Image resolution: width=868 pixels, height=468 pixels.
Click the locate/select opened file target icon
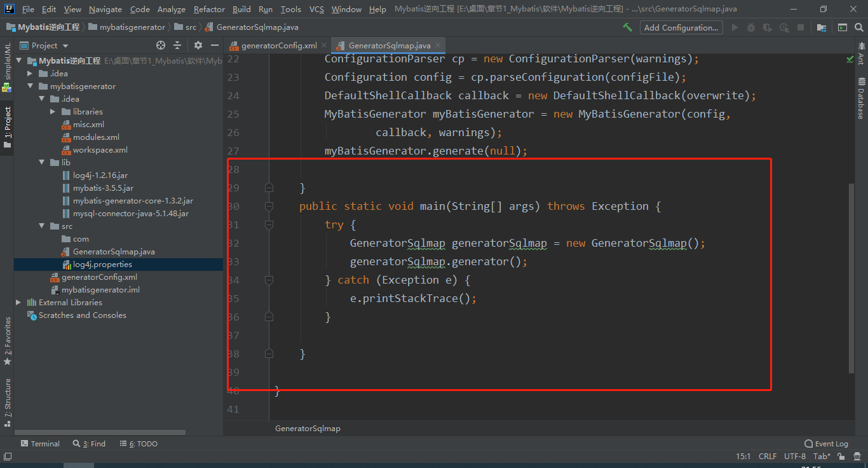(161, 45)
